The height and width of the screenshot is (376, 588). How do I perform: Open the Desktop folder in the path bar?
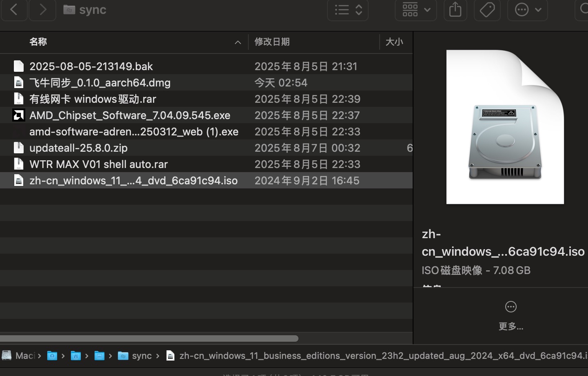coord(99,356)
